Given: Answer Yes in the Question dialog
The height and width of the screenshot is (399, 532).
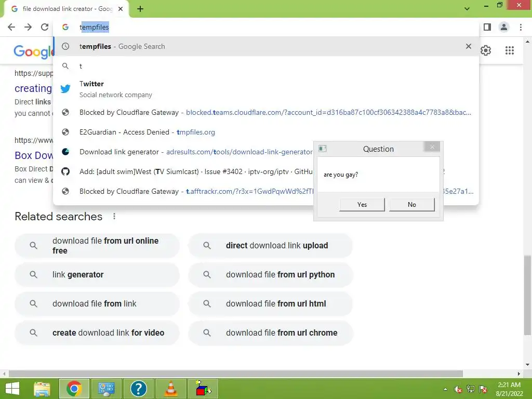Looking at the screenshot, I should [x=362, y=205].
